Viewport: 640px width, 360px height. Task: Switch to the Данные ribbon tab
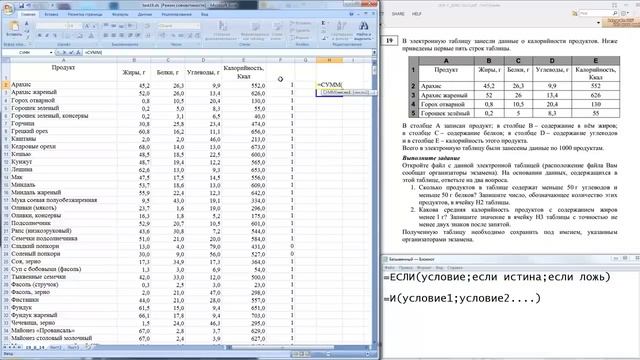pos(144,14)
